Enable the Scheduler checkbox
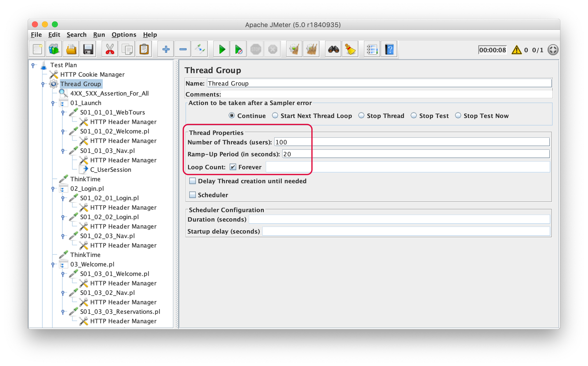Screen dimensions: 588x366 [x=193, y=195]
